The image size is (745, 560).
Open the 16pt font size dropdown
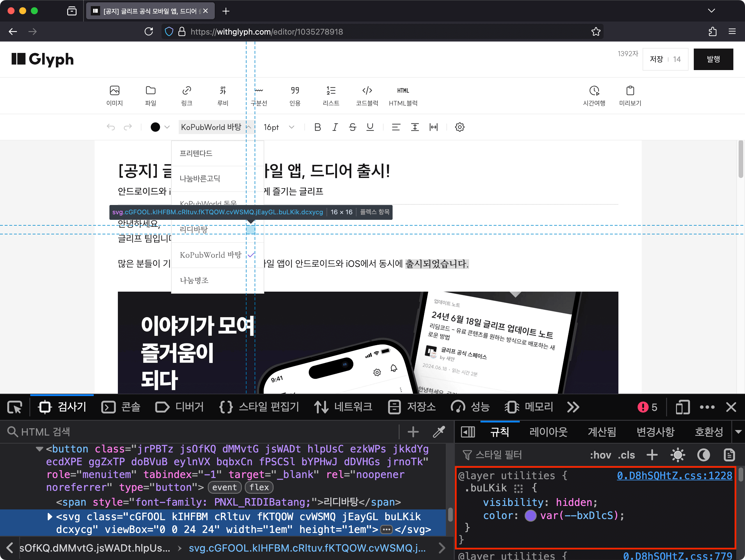pyautogui.click(x=279, y=127)
